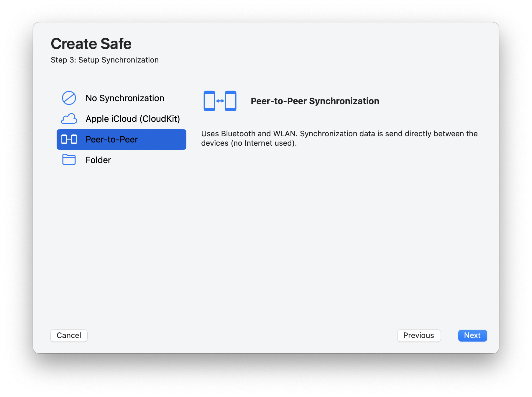Click the Step 3: Setup Synchronization subtitle
532x397 pixels.
[105, 60]
